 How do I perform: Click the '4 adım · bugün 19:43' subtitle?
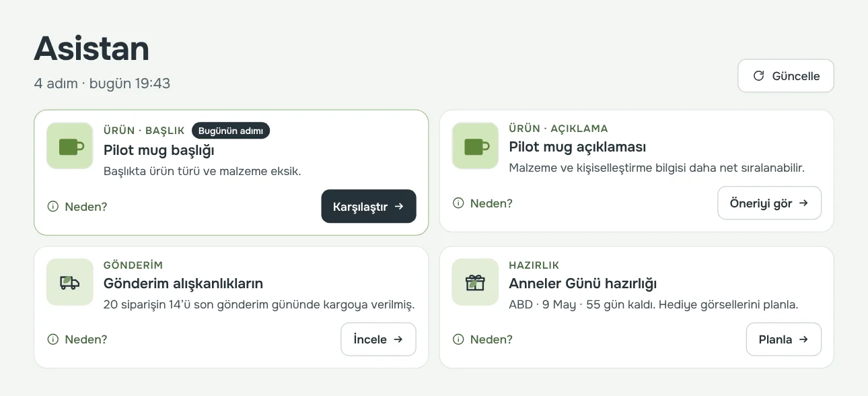coord(102,84)
